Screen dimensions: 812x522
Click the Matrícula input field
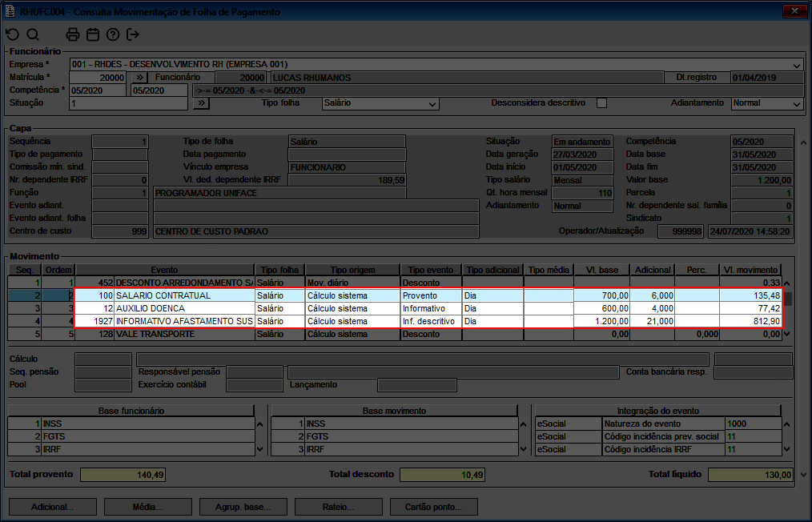[98, 78]
